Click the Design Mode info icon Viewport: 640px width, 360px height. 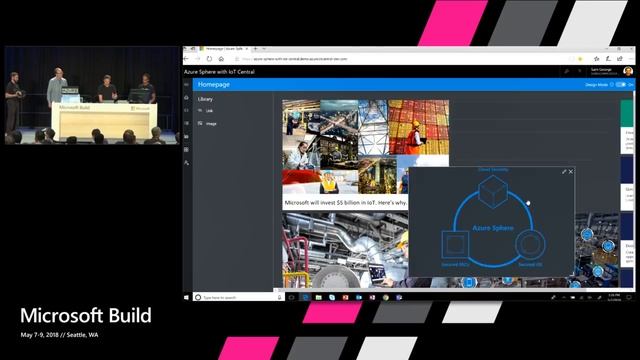pos(611,84)
